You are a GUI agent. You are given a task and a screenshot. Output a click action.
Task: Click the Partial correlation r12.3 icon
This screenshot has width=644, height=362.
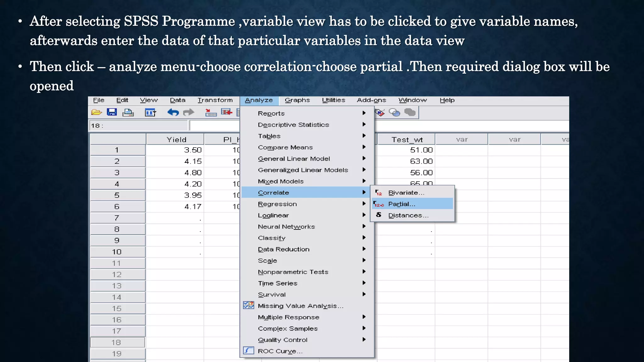coord(379,204)
